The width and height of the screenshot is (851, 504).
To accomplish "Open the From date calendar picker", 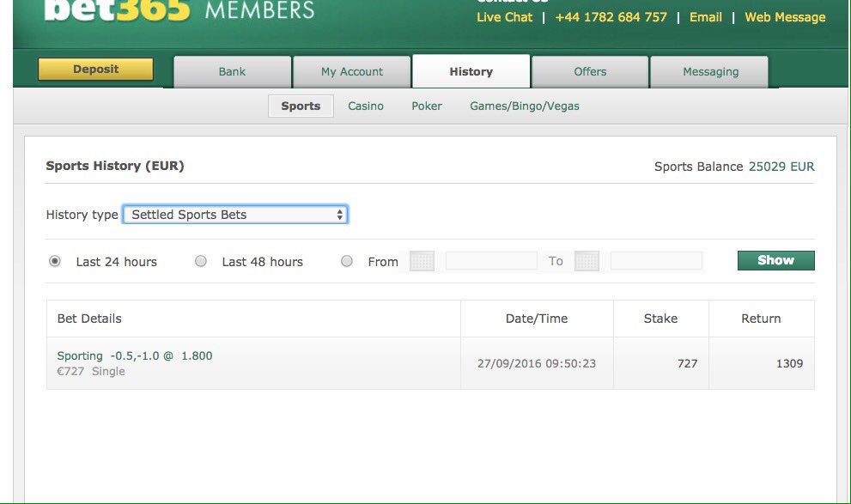I will click(x=422, y=261).
